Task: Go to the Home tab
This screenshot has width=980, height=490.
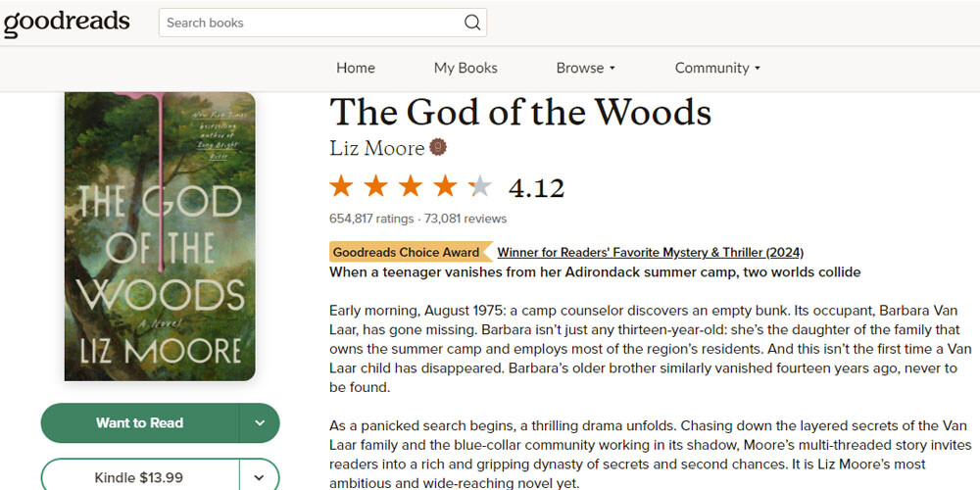Action: 356,68
